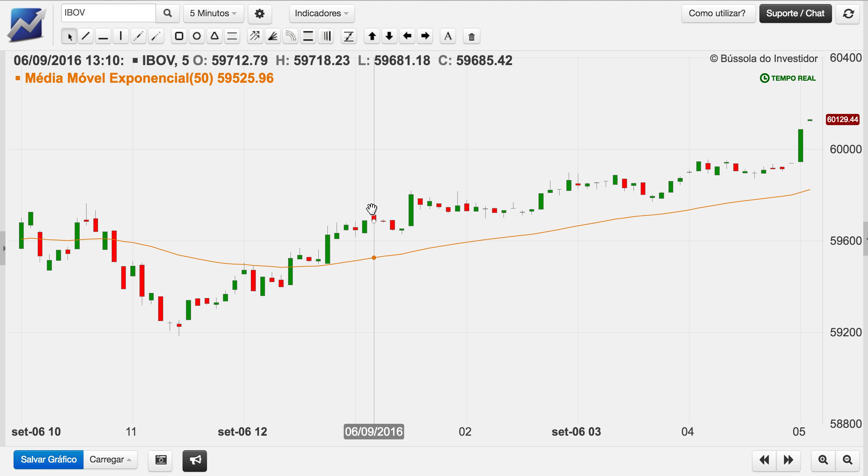Click the © Bússola do Investidor text
This screenshot has height=476, width=868.
pyautogui.click(x=764, y=59)
